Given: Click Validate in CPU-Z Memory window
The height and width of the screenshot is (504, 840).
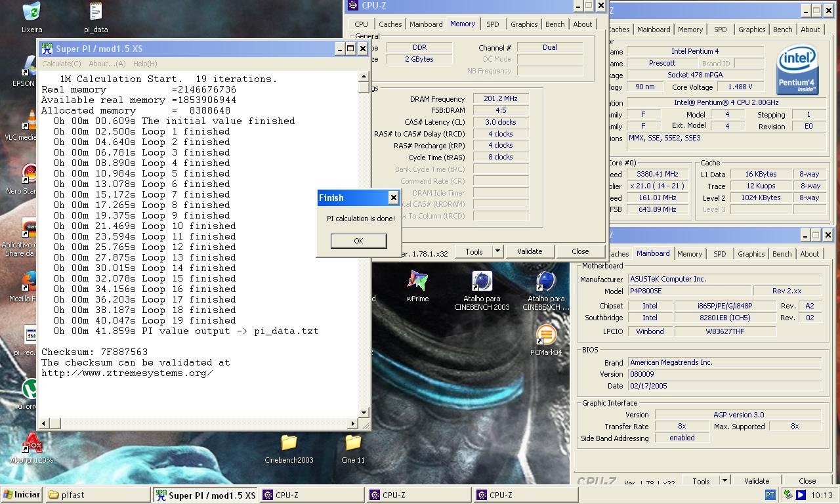Looking at the screenshot, I should click(530, 251).
